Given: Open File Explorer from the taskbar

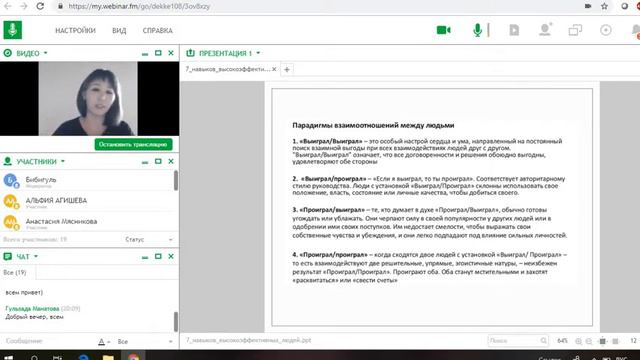Looking at the screenshot, I should pyautogui.click(x=108, y=358).
